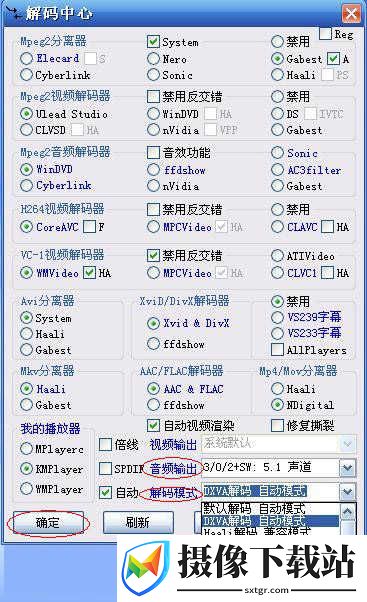367x602 pixels.
Task: Enable the Reg checkbox
Action: [x=326, y=34]
